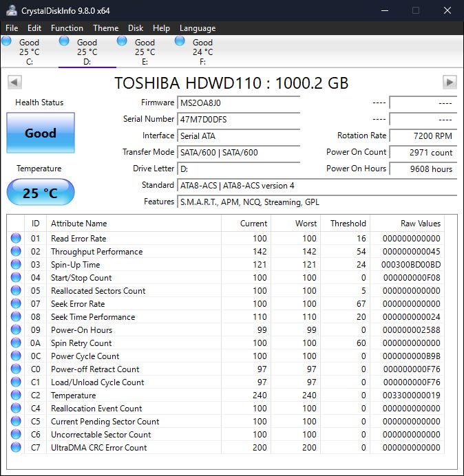Click the Raw Values column header
The width and height of the screenshot is (464, 476).
(x=420, y=224)
